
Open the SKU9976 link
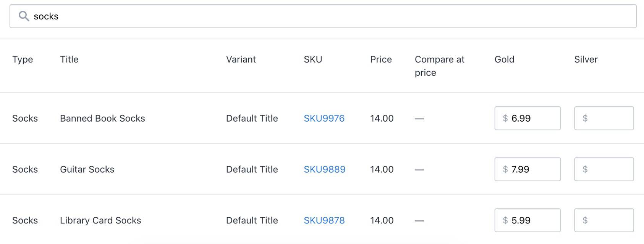[x=324, y=118]
